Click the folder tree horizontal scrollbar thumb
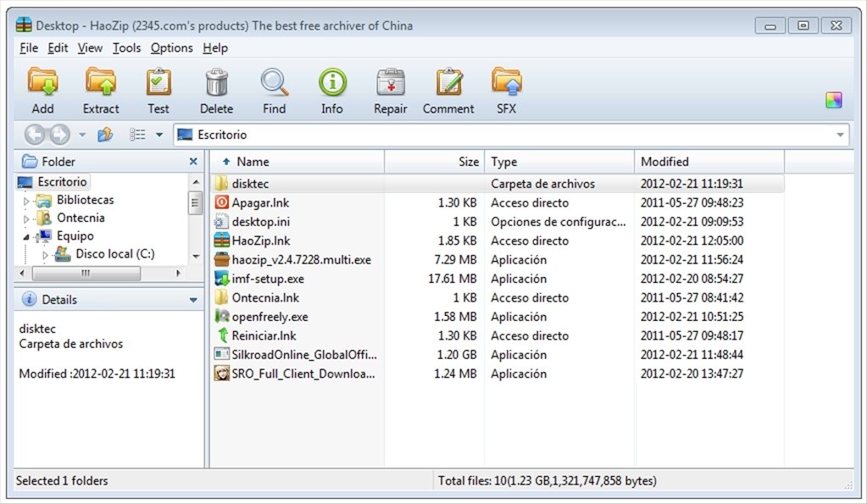This screenshot has width=867, height=504. click(x=86, y=273)
